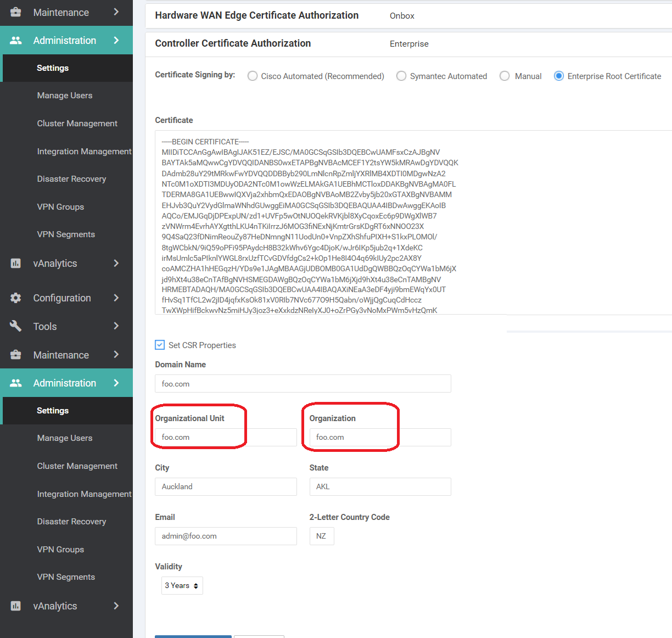The height and width of the screenshot is (638, 672).
Task: Click the Maintenance briefcase icon
Action: [x=15, y=12]
